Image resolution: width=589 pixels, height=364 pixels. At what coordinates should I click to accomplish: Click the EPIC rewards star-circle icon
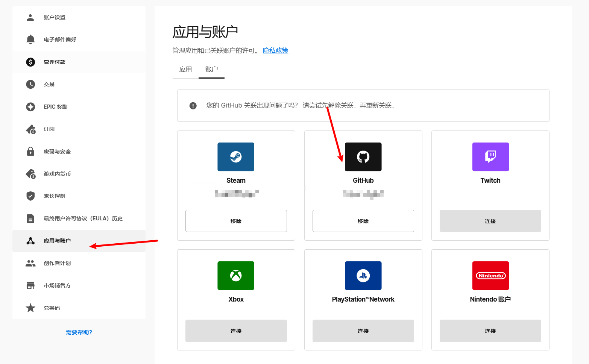(30, 107)
